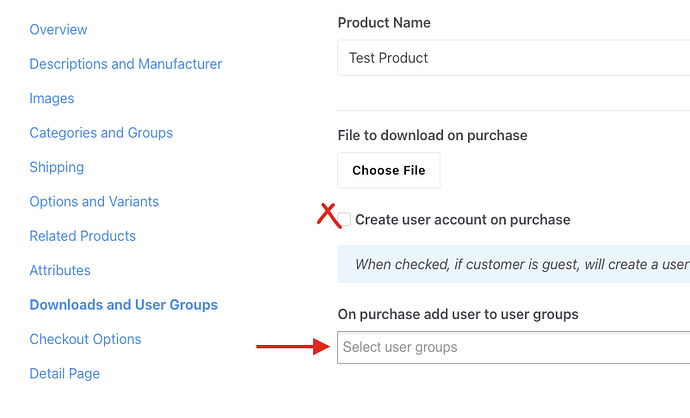Click the 'When checked' info note
The width and height of the screenshot is (690, 418).
tap(520, 265)
